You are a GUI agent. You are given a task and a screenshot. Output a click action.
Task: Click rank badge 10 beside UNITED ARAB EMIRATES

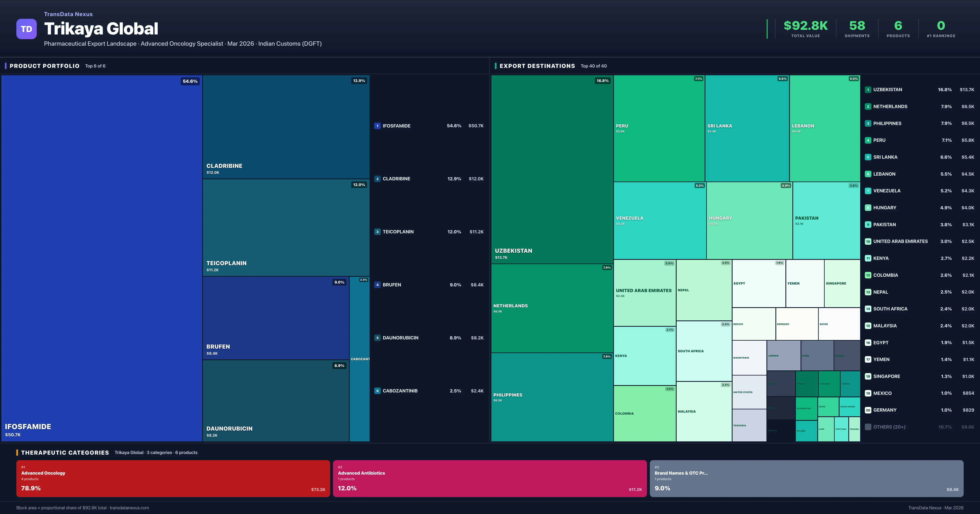coord(869,241)
